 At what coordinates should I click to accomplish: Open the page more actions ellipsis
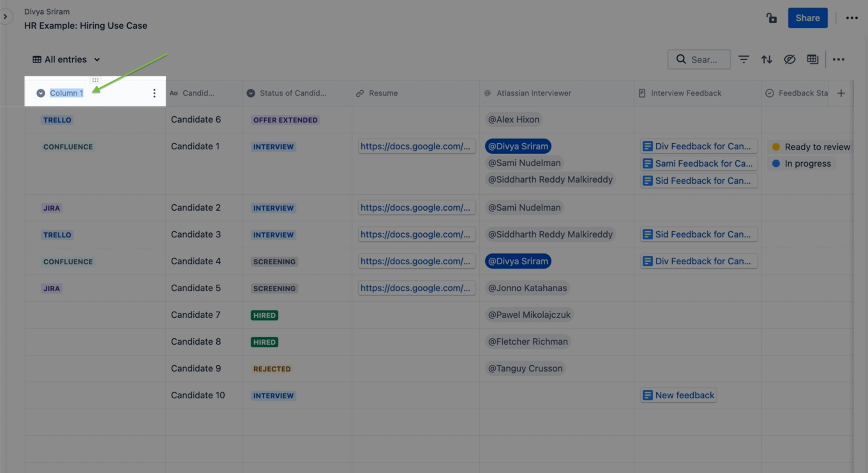pyautogui.click(x=851, y=18)
